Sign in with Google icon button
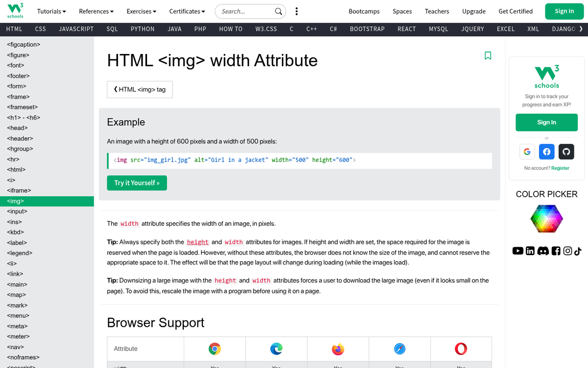This screenshot has height=368, width=588. [x=527, y=152]
